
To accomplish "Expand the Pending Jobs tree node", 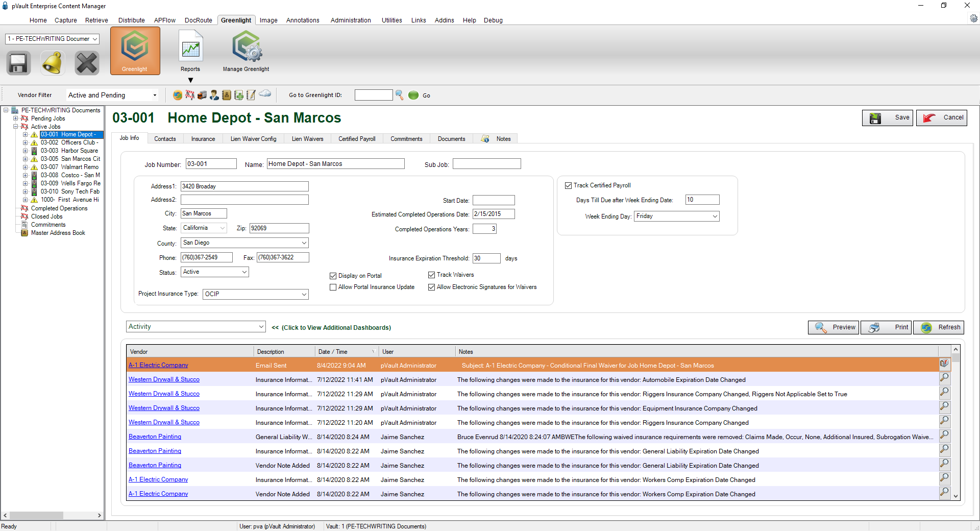I will pos(16,118).
